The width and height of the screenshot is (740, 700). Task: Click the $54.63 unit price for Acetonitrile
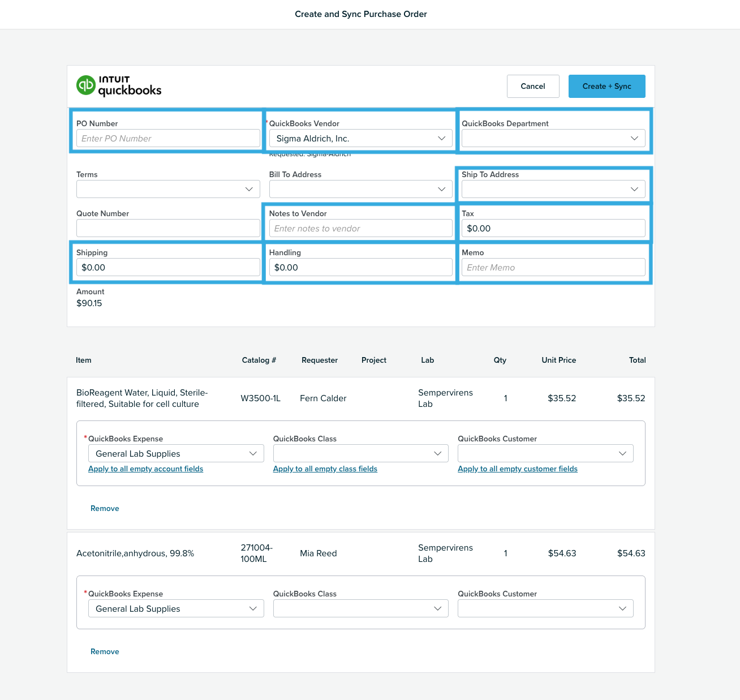tap(562, 553)
